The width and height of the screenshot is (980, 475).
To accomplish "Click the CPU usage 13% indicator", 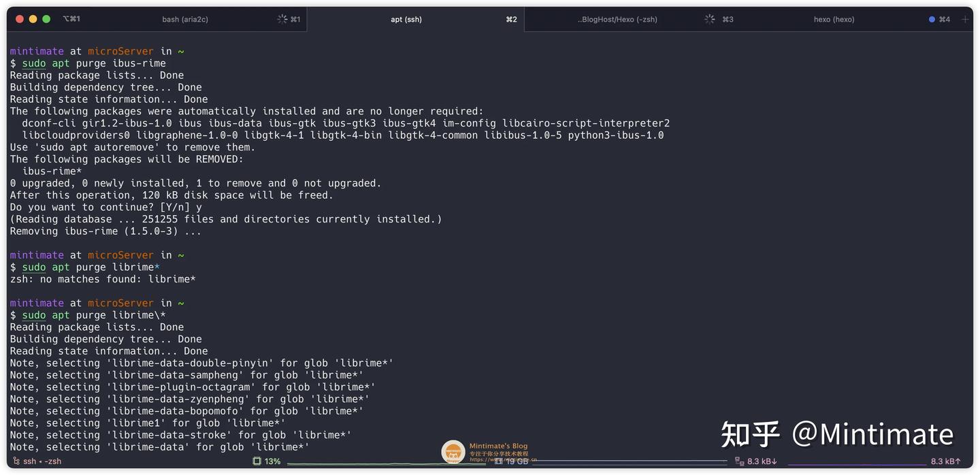I will tap(270, 461).
